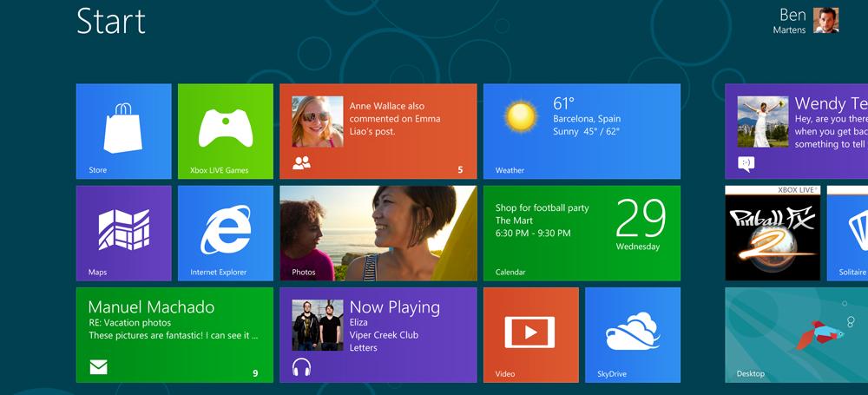Click Ben Martens user avatar

point(826,21)
